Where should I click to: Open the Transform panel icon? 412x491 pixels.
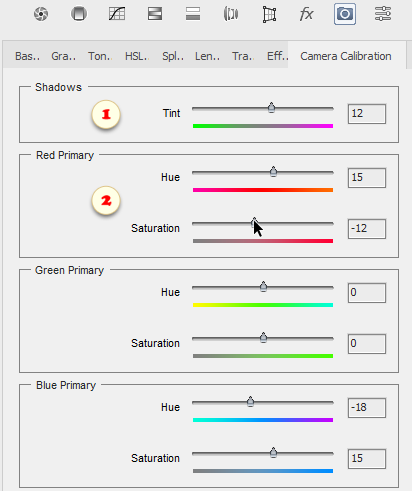pos(269,14)
